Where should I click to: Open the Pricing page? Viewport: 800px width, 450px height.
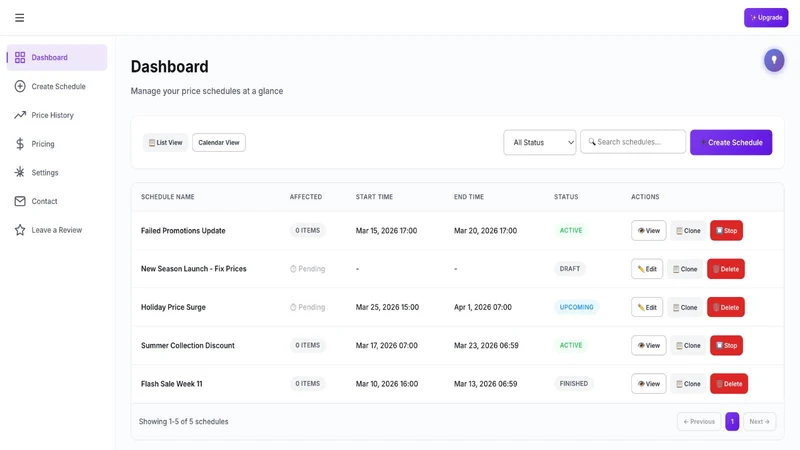[x=57, y=144]
